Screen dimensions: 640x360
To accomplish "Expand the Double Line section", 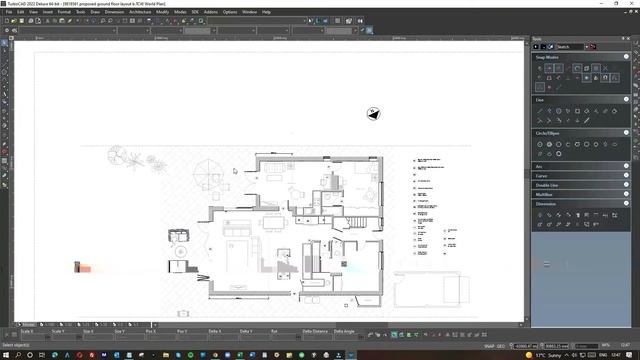I will pos(626,184).
